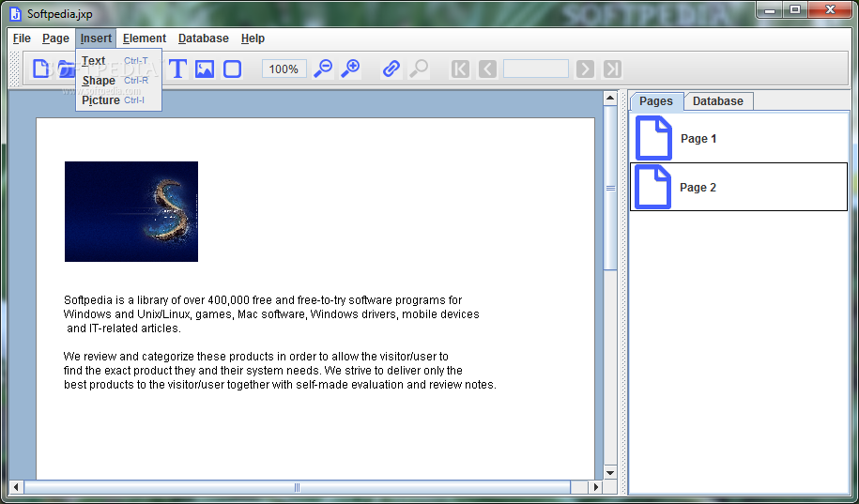Viewport: 859px width, 504px height.
Task: Choose Picture from the Insert menu
Action: coord(118,100)
